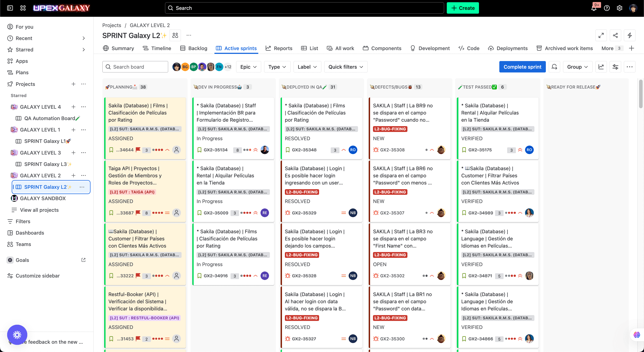Click the notifications bell icon
This screenshot has width=644, height=352.
(x=594, y=8)
